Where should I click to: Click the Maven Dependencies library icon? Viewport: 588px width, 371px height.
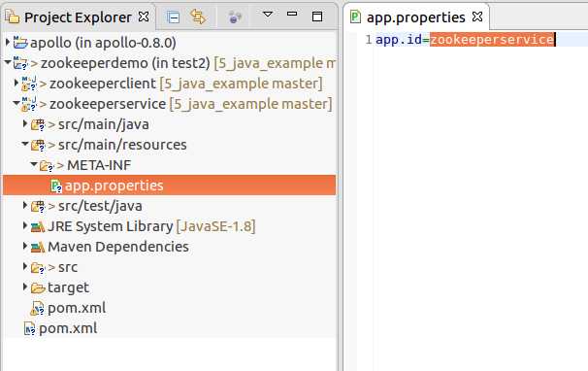pos(38,247)
